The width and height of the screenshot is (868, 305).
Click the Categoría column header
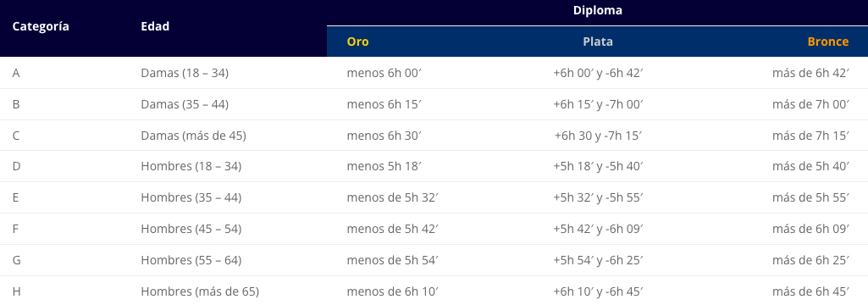pyautogui.click(x=41, y=26)
